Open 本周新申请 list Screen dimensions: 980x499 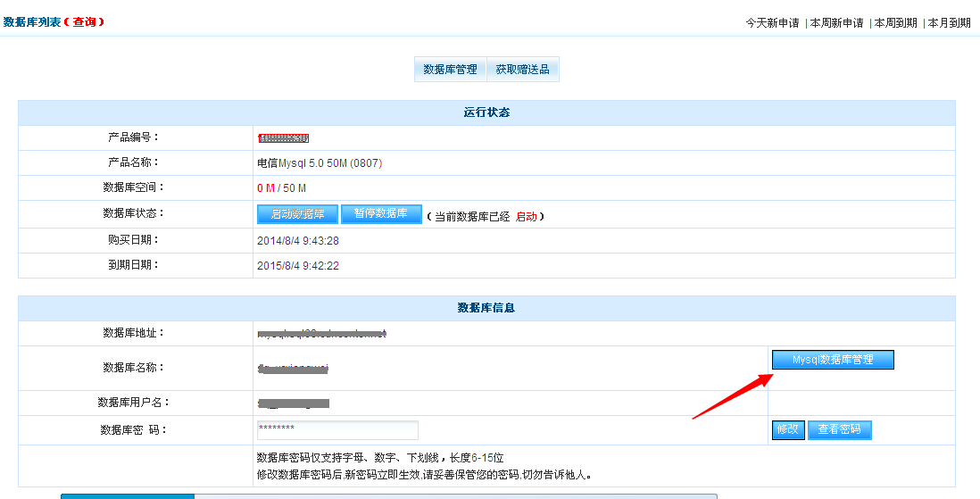pos(836,23)
